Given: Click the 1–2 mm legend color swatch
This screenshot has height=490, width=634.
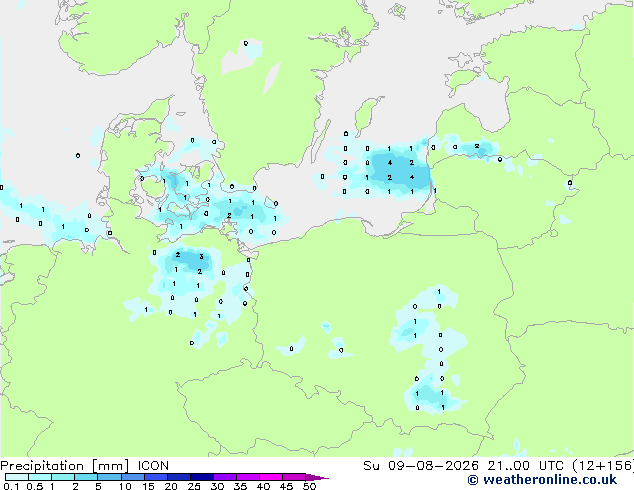Looking at the screenshot, I should coord(63,477).
